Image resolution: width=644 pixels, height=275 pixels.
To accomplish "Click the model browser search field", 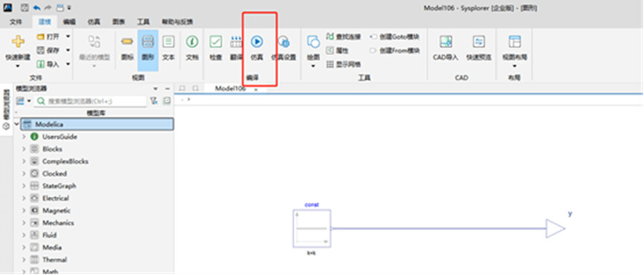I will pos(90,100).
